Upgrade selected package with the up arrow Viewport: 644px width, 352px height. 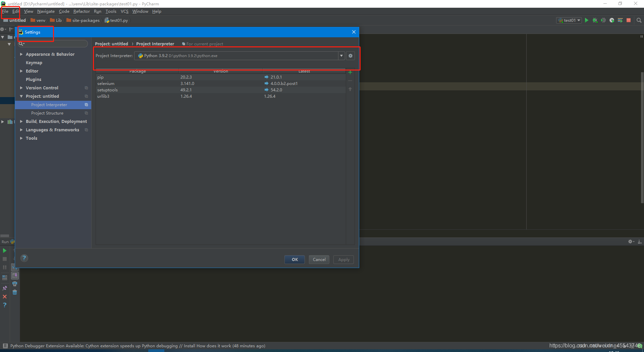(x=350, y=89)
